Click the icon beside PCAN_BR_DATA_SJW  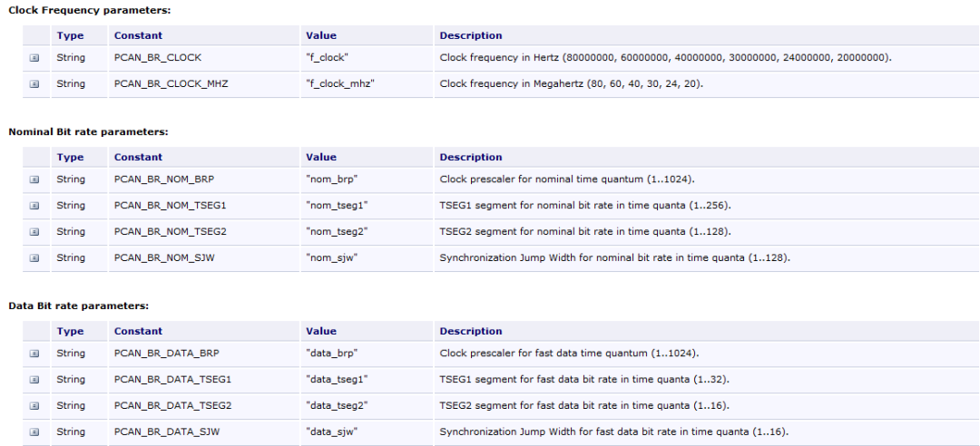(34, 432)
